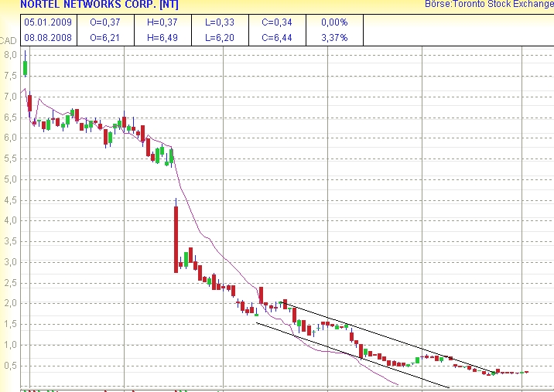Select the 05.01.2009 date cell
The width and height of the screenshot is (554, 392).
(x=47, y=22)
